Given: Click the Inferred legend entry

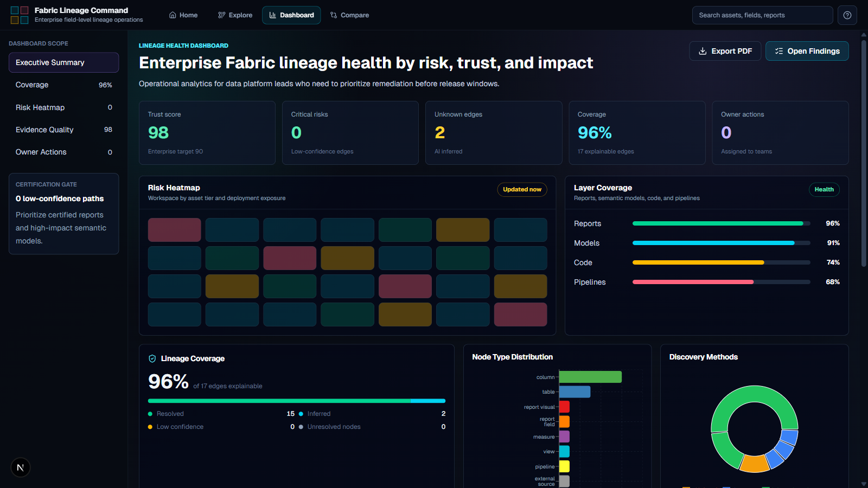Looking at the screenshot, I should (x=372, y=414).
